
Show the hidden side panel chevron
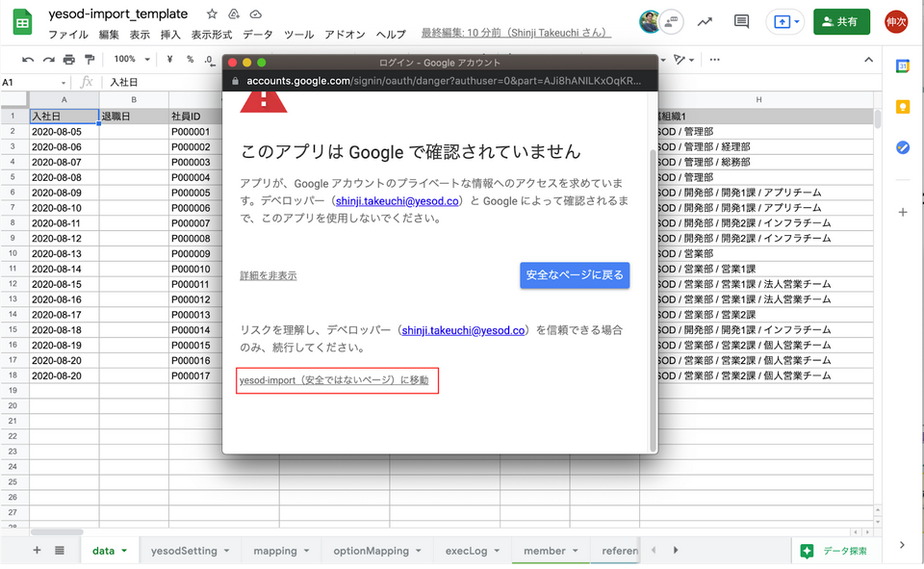click(902, 546)
